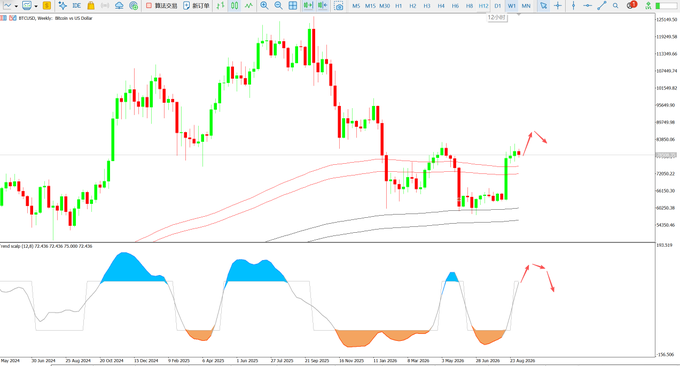Open the Market shopping bag icon
The height and width of the screenshot is (366, 680).
pyautogui.click(x=91, y=6)
